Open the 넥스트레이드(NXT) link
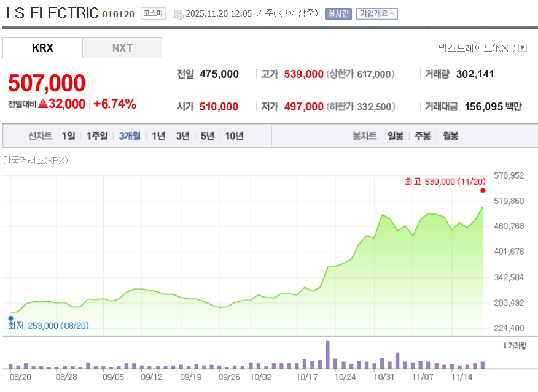 pos(477,47)
